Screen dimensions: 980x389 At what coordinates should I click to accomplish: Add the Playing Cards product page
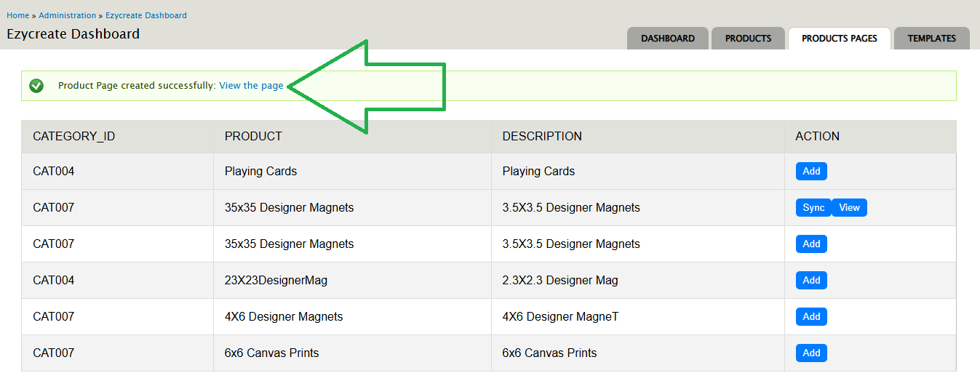click(x=811, y=172)
